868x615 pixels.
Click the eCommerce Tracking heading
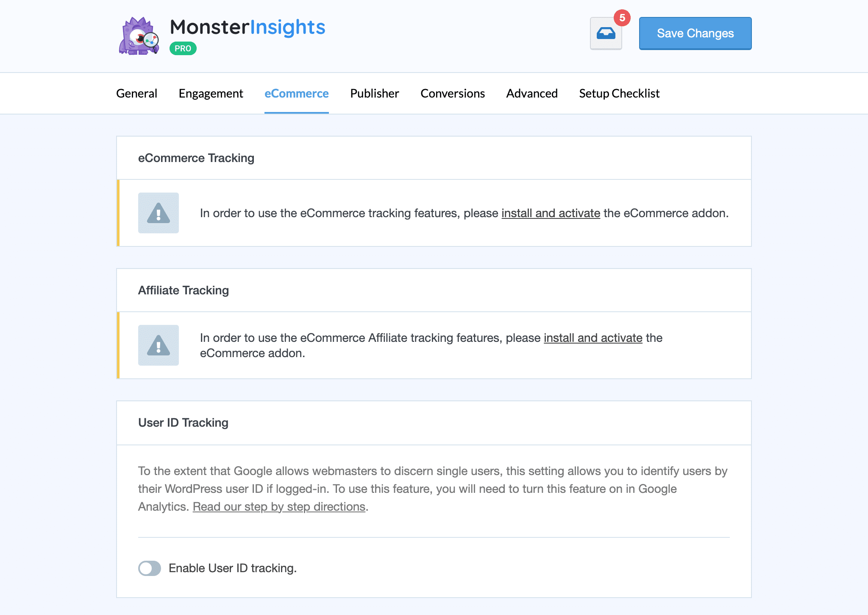pos(196,158)
